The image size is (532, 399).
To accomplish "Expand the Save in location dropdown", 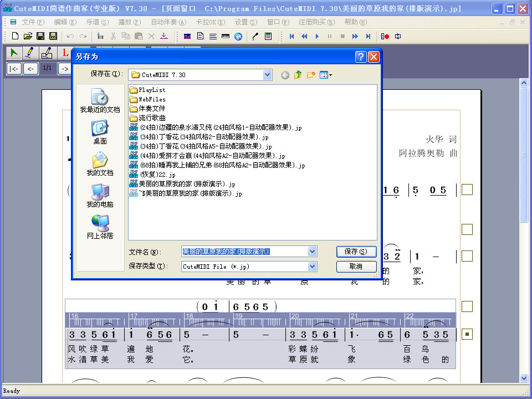I will (x=267, y=75).
